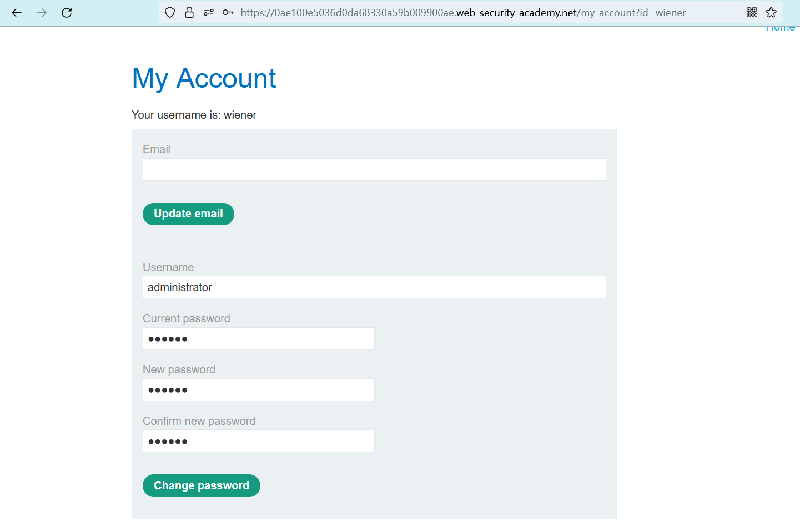Click the Email field label

pyautogui.click(x=157, y=149)
